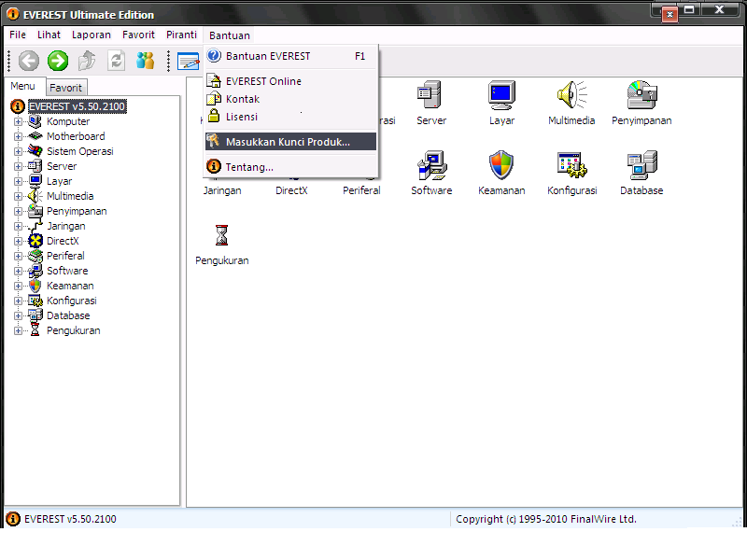Open the Layar monitor icon in main pane
Viewport: 747px width, 560px height.
pos(501,95)
